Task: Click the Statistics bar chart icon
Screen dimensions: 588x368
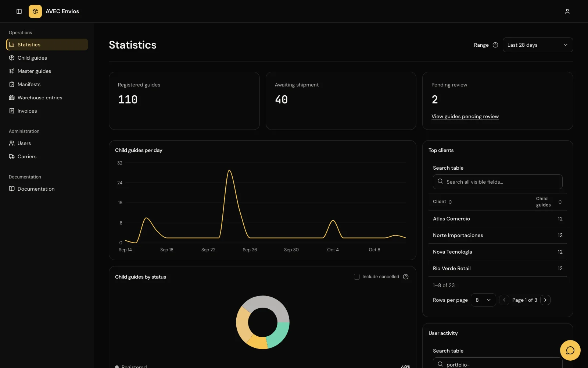Action: (x=12, y=45)
